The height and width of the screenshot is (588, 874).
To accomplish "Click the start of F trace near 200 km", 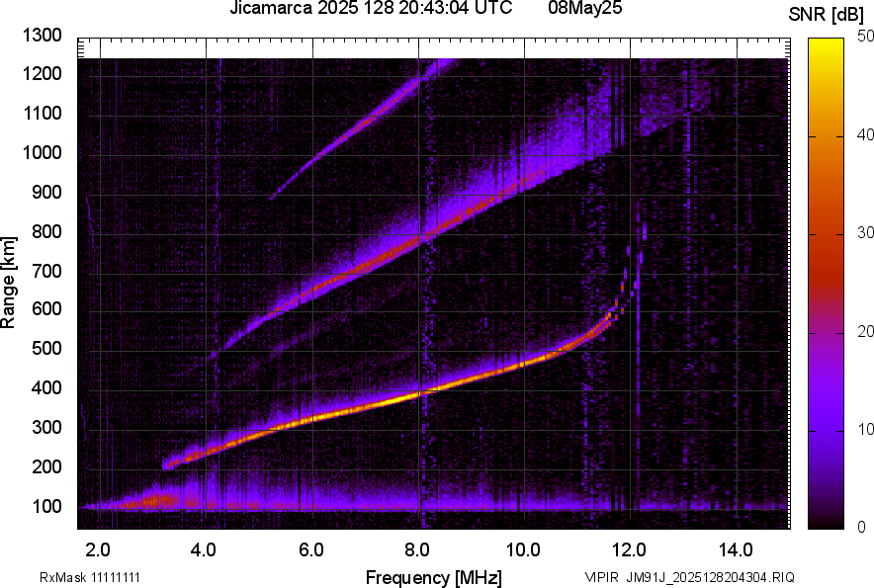I will (x=168, y=463).
